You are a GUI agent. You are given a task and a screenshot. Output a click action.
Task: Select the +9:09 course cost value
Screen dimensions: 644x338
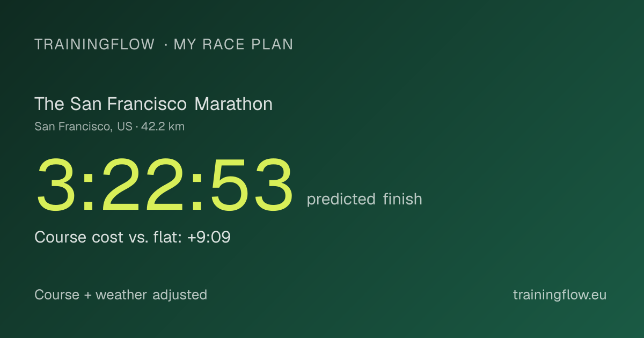(209, 237)
